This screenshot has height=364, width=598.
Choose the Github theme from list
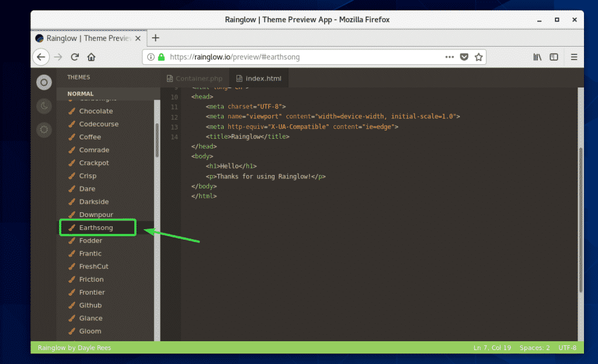click(91, 305)
